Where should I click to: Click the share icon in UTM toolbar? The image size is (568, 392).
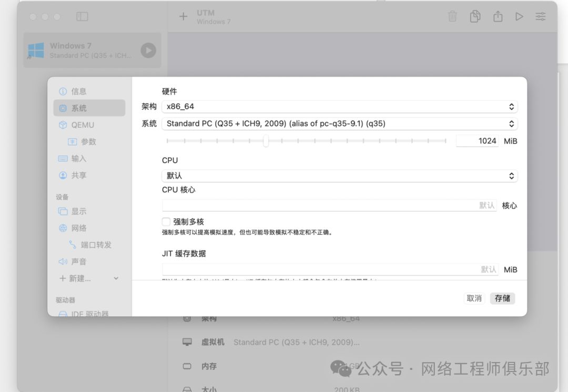[x=498, y=16]
